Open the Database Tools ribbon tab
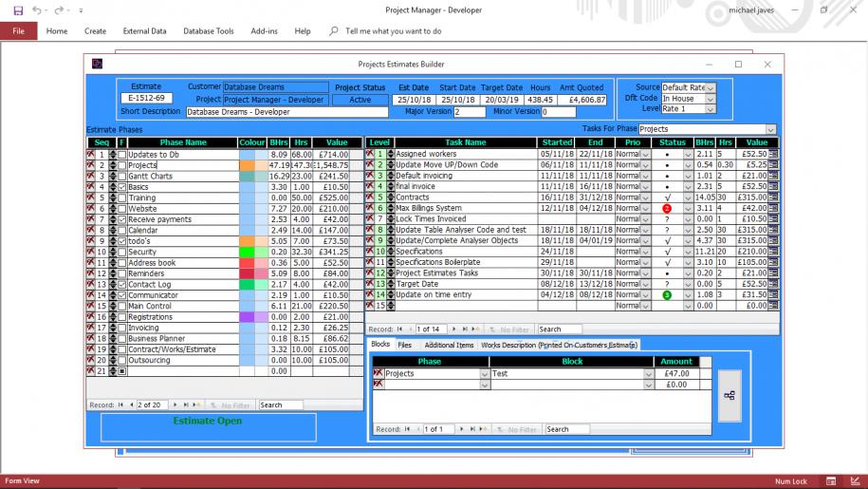This screenshot has width=868, height=489. tap(208, 31)
